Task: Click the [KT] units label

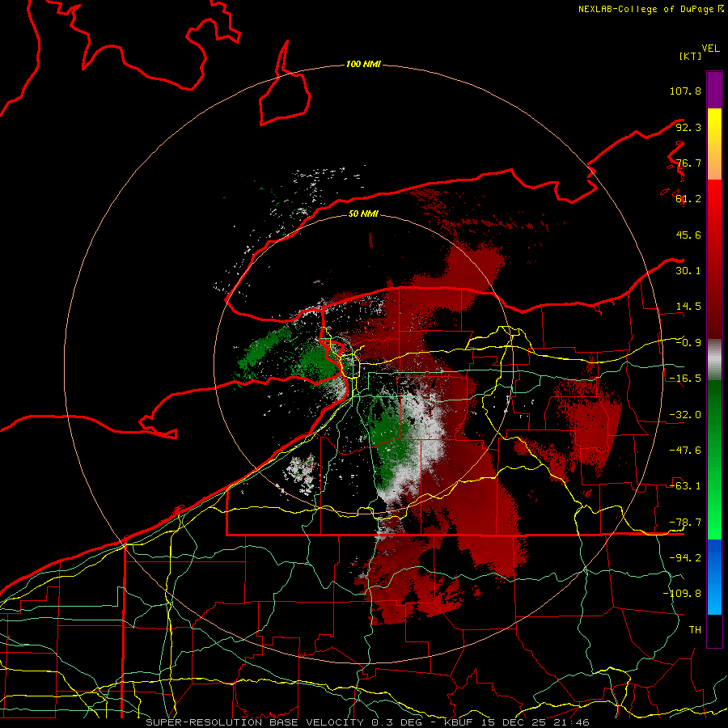Action: [691, 56]
